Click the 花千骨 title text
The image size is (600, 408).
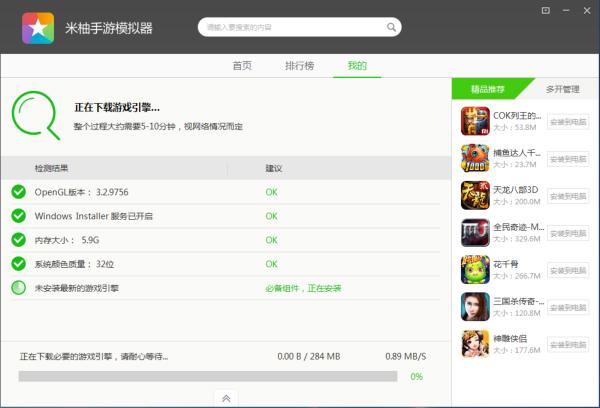[505, 264]
